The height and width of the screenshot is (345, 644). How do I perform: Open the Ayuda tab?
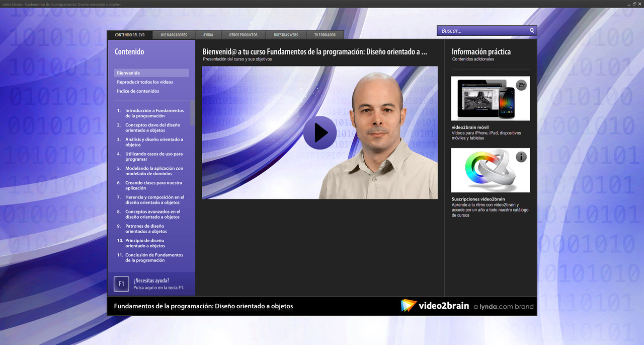pos(208,35)
